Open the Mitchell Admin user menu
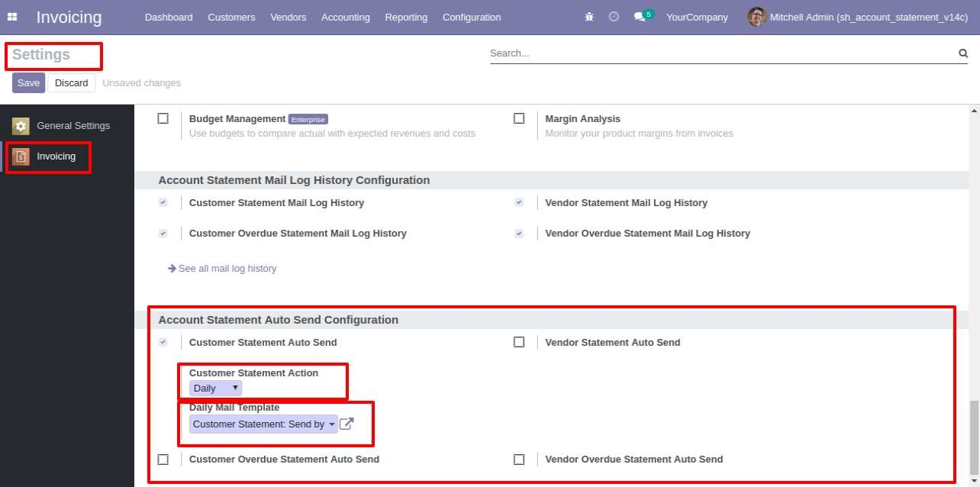This screenshot has height=487, width=980. pyautogui.click(x=858, y=17)
